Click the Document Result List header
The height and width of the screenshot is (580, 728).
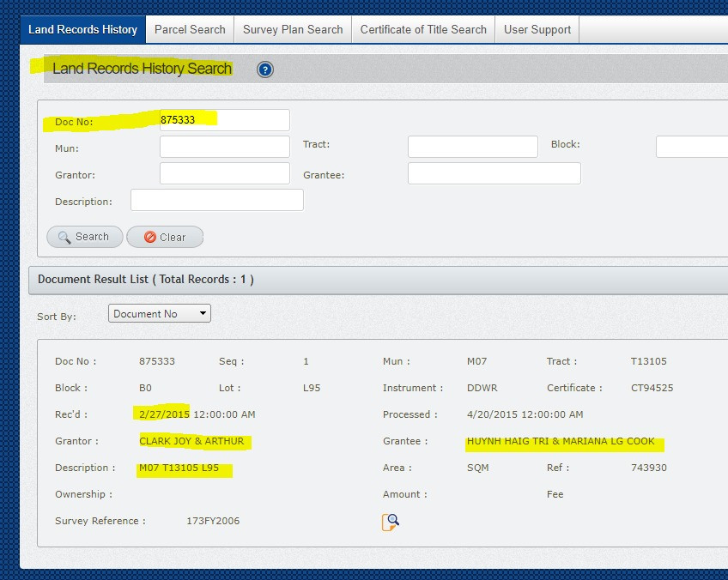378,280
